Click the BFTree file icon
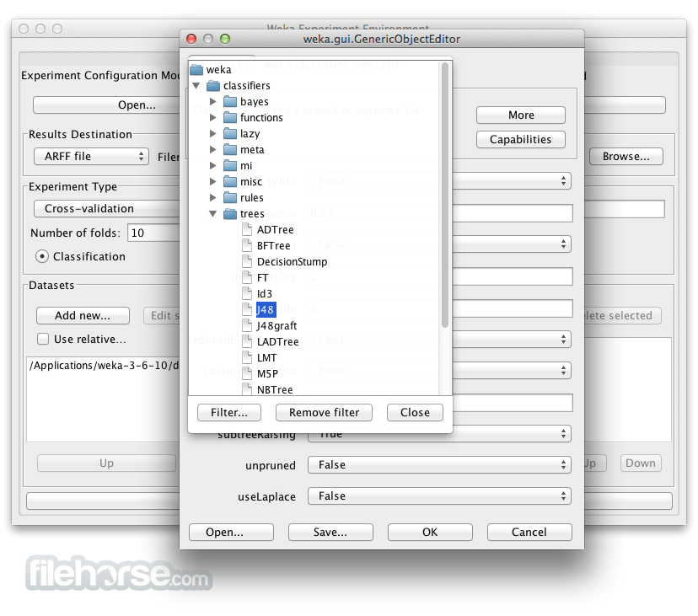This screenshot has width=698, height=616. click(247, 246)
